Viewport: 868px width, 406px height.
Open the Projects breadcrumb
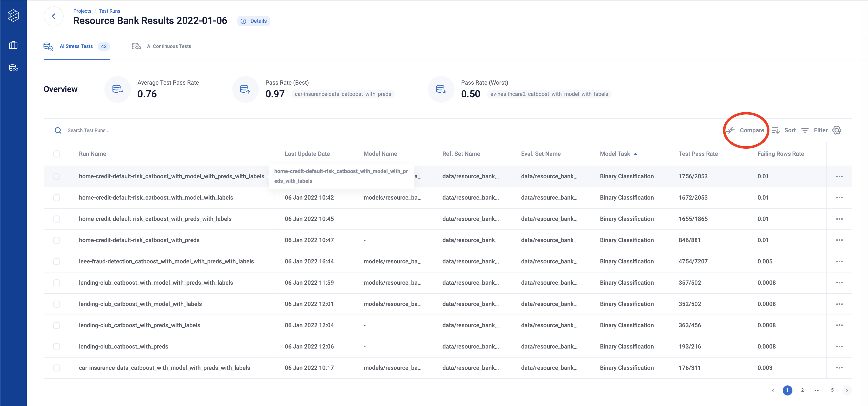tap(82, 11)
